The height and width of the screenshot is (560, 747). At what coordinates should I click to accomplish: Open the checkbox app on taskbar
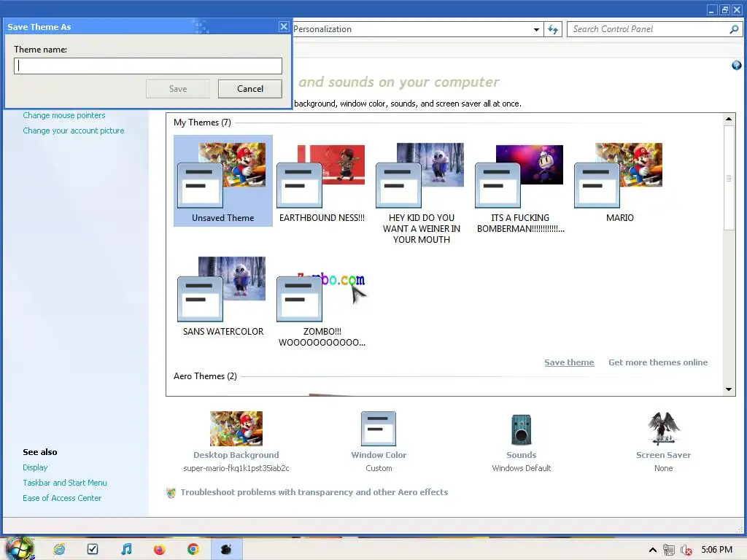point(93,550)
